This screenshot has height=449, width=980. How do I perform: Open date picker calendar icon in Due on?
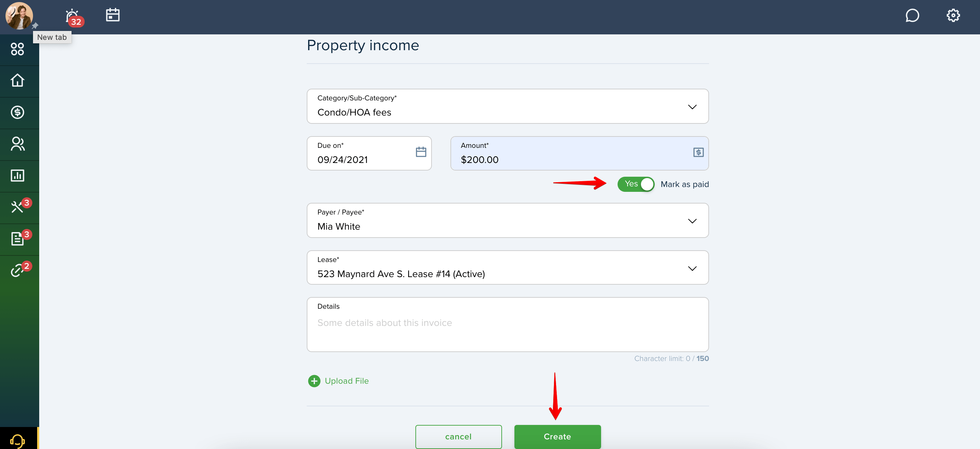(421, 152)
